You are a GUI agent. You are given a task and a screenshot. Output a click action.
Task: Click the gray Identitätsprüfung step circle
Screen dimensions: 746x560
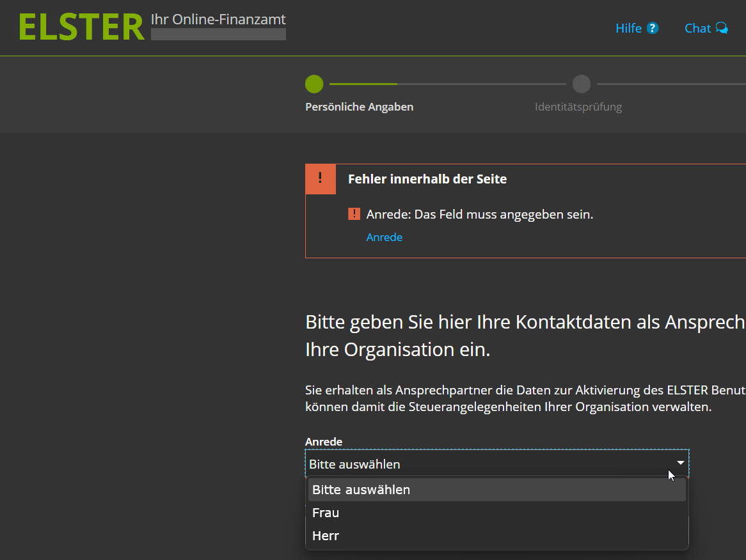[x=581, y=84]
